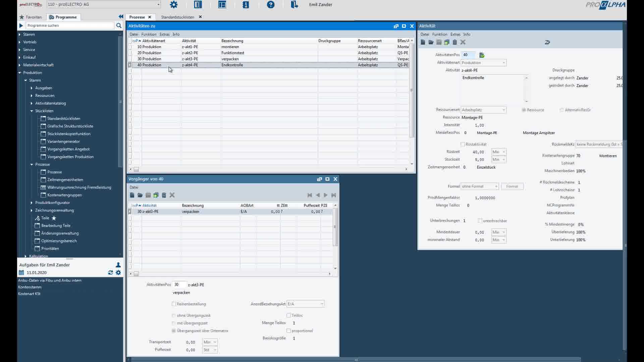Click Delete trash icon in Vorgänger toolbar
Image resolution: width=644 pixels, height=362 pixels.
(x=164, y=195)
